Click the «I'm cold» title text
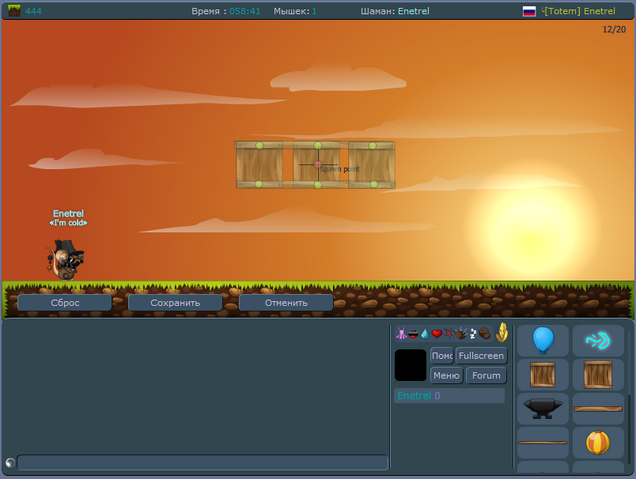Screen dimensions: 636x479 click(68, 223)
